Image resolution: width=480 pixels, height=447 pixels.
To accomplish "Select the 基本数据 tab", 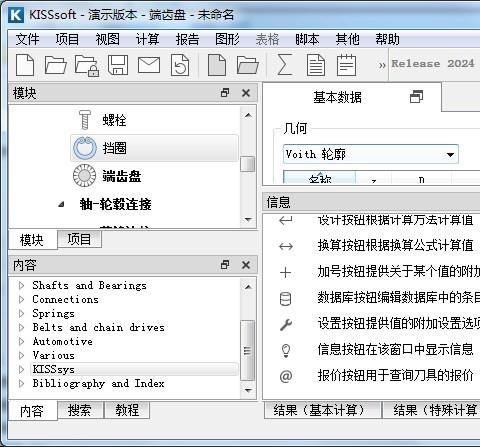I will pyautogui.click(x=352, y=97).
